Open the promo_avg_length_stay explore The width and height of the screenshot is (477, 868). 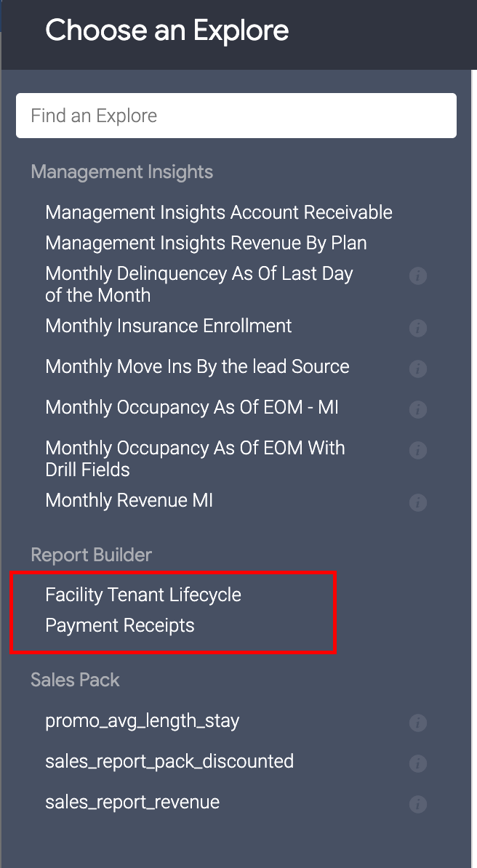[142, 721]
